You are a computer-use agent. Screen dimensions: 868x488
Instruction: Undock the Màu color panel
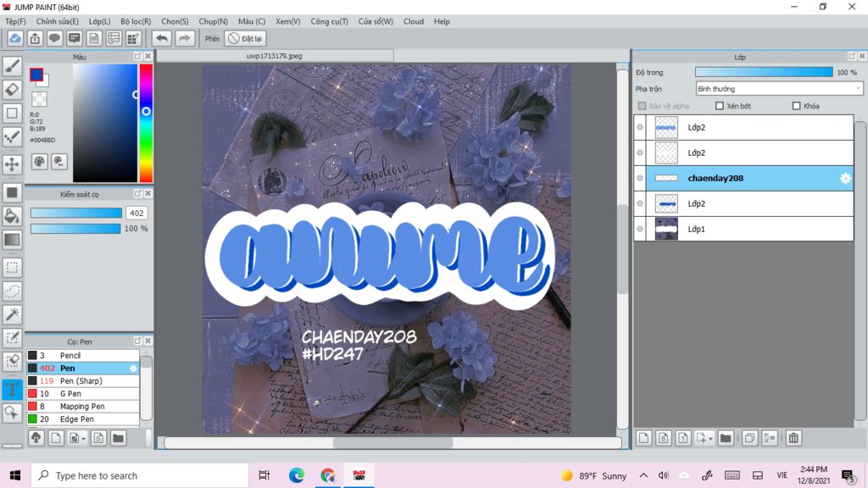pyautogui.click(x=137, y=57)
